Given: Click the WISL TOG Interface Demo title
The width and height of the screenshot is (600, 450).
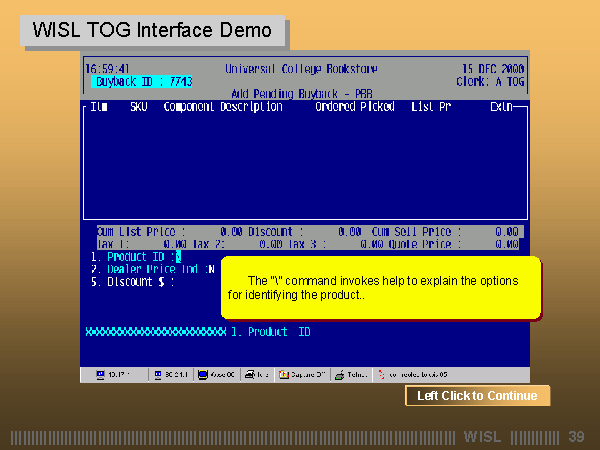Looking at the screenshot, I should [152, 30].
